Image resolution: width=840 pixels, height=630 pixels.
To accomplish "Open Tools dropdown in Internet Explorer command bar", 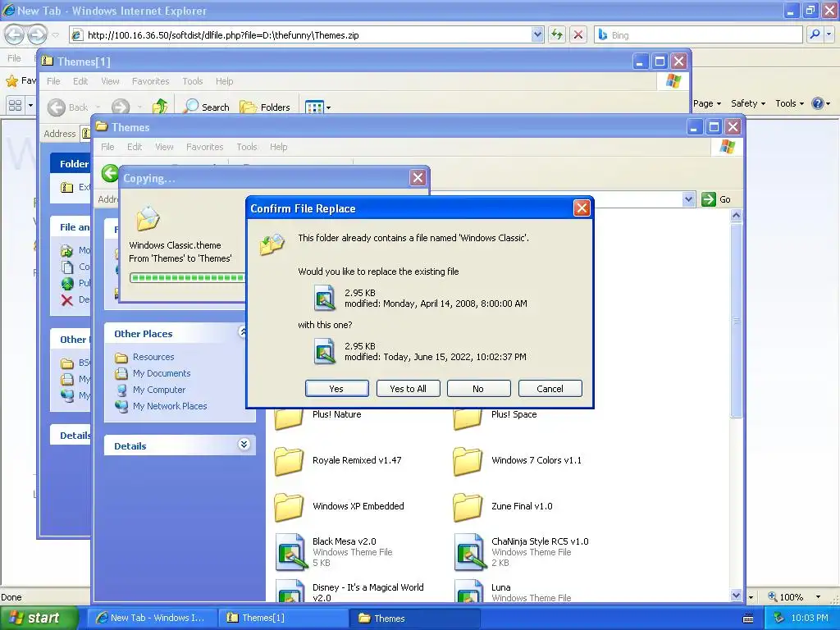I will click(x=789, y=103).
